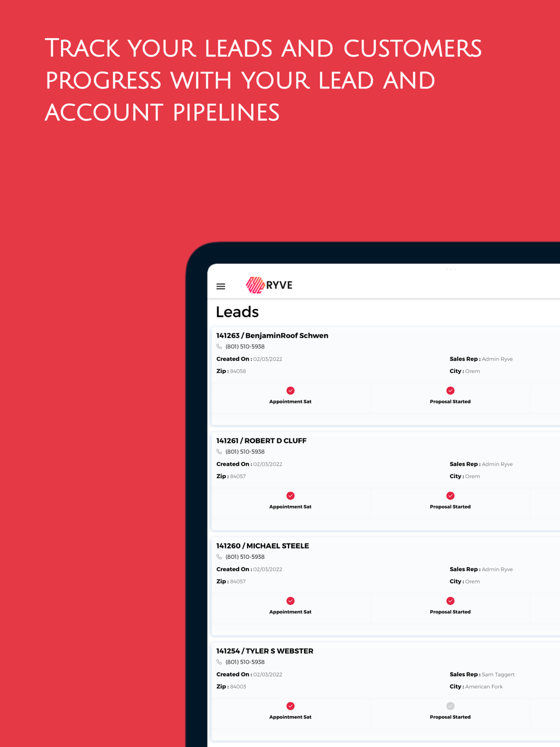Tap phone icon for BenjaminRoof Schwen
560x747 pixels.
[220, 347]
